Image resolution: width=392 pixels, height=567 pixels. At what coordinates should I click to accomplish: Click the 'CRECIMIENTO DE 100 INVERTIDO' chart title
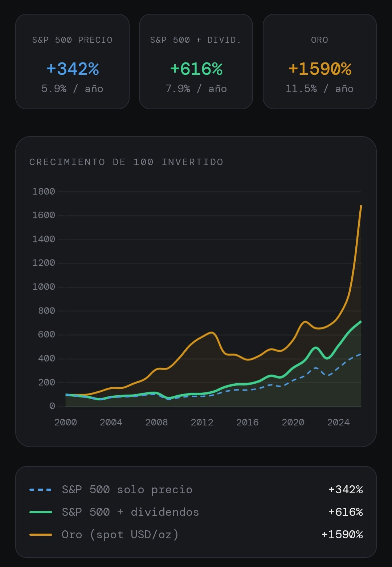[x=126, y=162]
